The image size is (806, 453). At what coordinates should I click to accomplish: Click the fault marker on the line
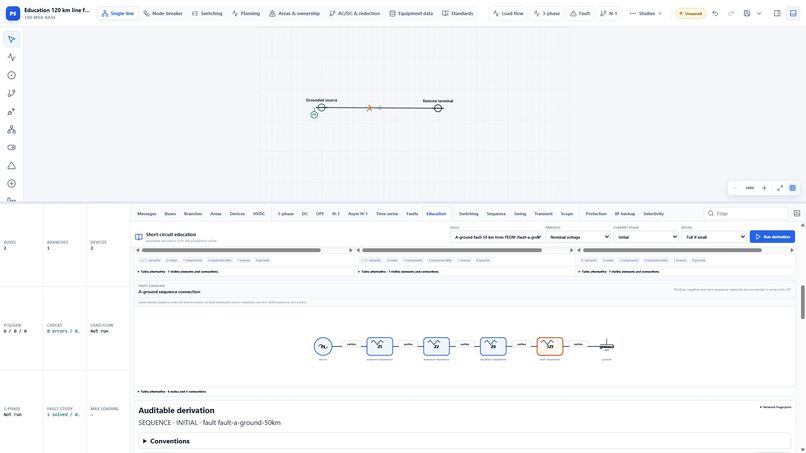click(369, 108)
